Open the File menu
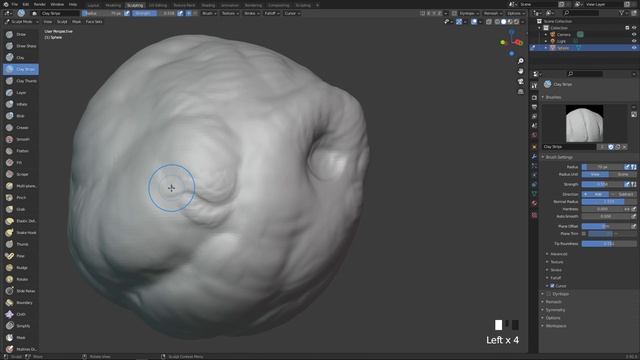The height and width of the screenshot is (360, 640). [x=15, y=4]
